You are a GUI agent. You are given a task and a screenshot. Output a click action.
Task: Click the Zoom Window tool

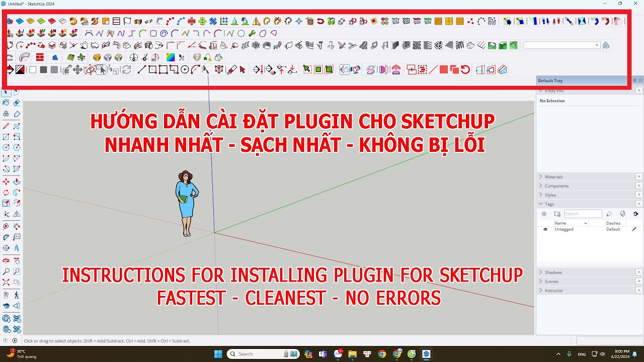tap(17, 271)
